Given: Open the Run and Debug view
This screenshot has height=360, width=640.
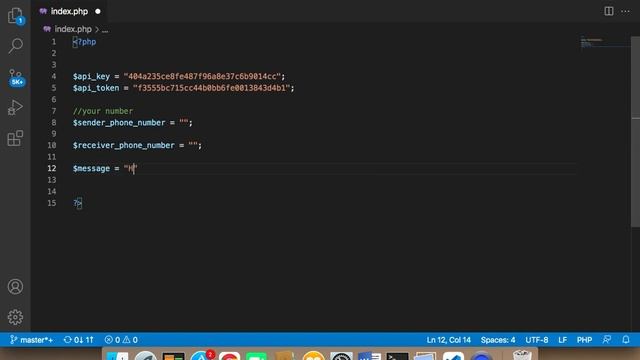Looking at the screenshot, I should pyautogui.click(x=16, y=107).
